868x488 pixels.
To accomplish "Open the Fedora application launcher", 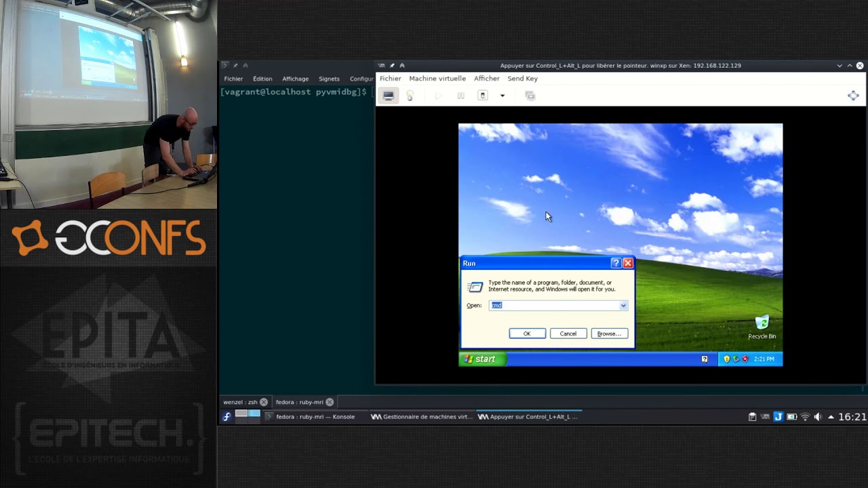I will click(x=226, y=417).
